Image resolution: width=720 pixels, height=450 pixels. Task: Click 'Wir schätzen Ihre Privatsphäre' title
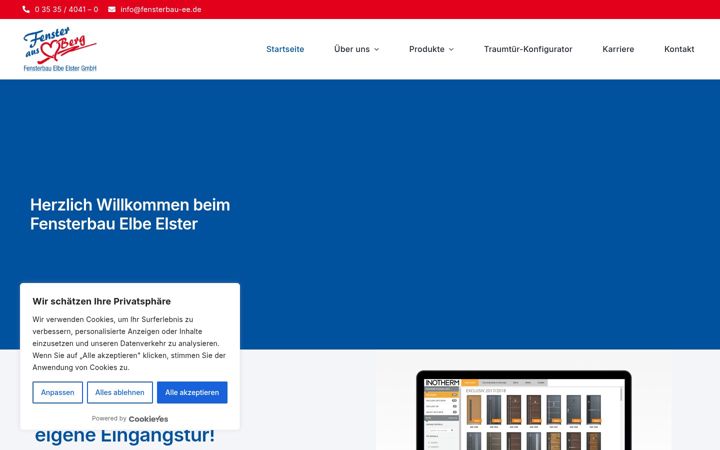pyautogui.click(x=101, y=301)
